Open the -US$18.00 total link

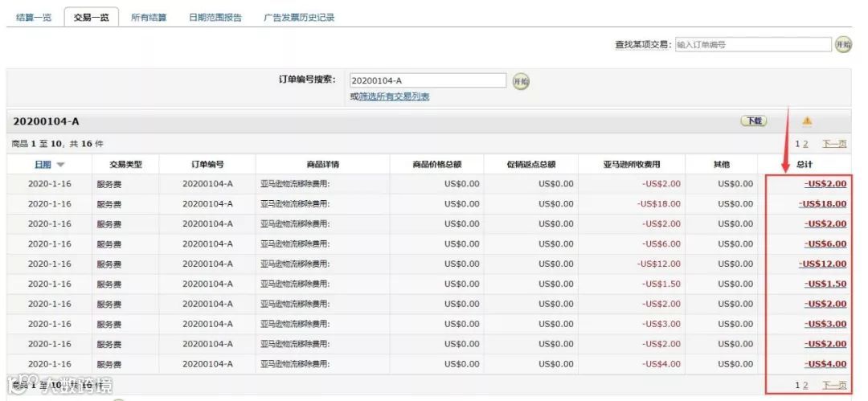(823, 204)
